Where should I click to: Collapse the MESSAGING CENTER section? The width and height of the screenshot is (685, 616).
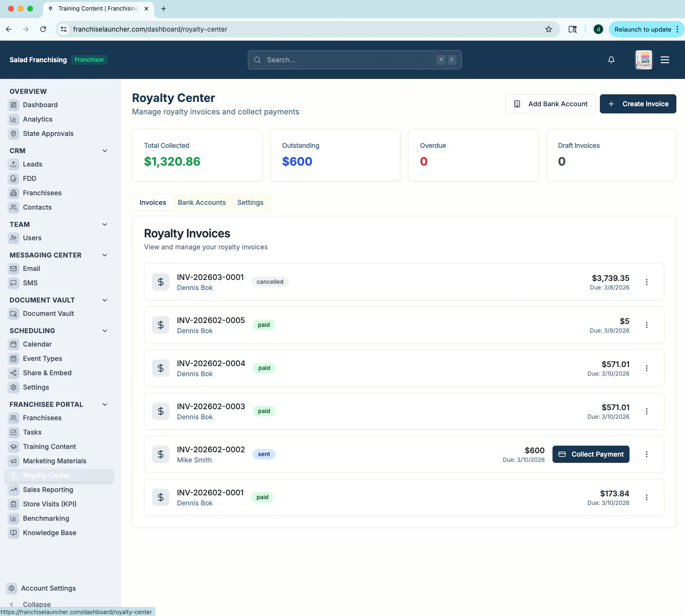pos(105,255)
